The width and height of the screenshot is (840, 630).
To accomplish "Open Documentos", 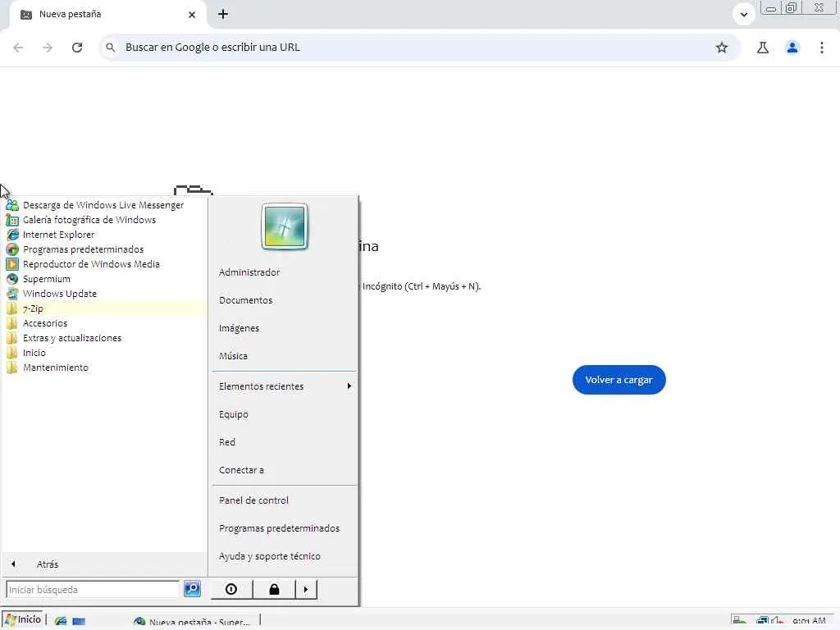I will click(246, 300).
